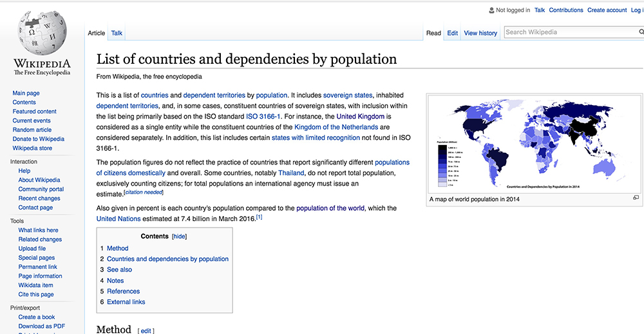Open the world population map image
This screenshot has width=644, height=334.
tap(535, 144)
